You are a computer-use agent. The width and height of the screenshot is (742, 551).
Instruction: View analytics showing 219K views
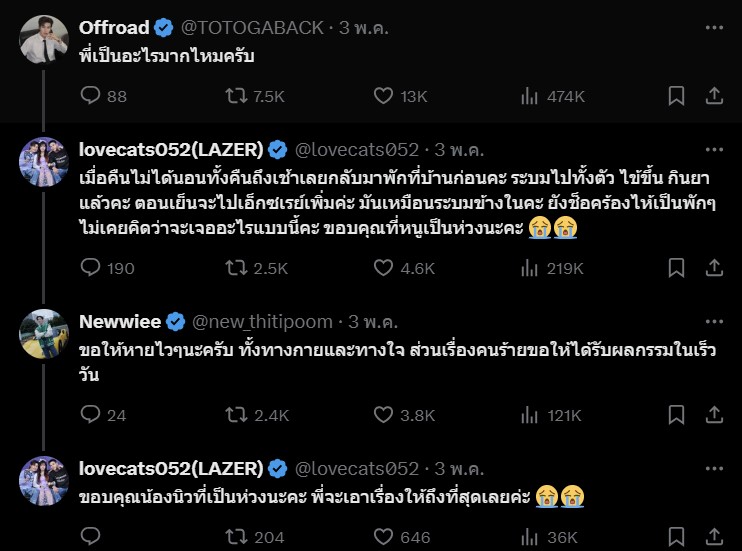tap(530, 268)
